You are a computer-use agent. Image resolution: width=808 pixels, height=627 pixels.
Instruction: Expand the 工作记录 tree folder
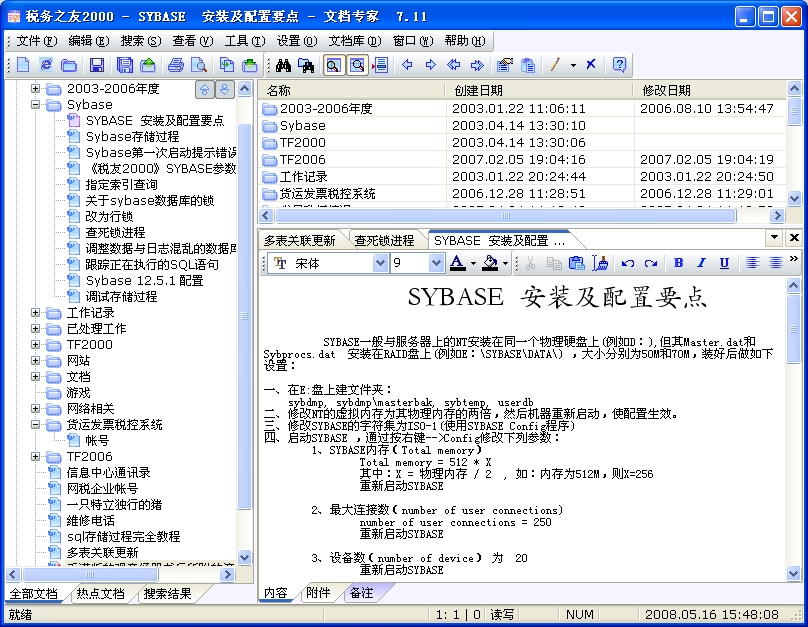[x=35, y=313]
